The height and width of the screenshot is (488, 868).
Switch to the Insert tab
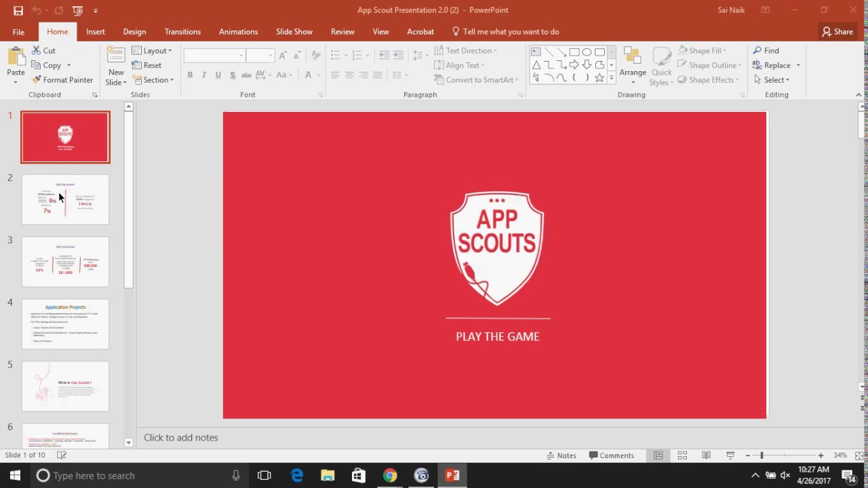(96, 32)
